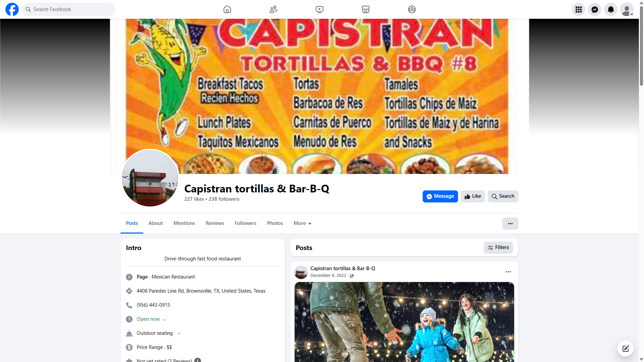The height and width of the screenshot is (362, 644).
Task: Open the Facebook Home icon
Action: (x=227, y=9)
